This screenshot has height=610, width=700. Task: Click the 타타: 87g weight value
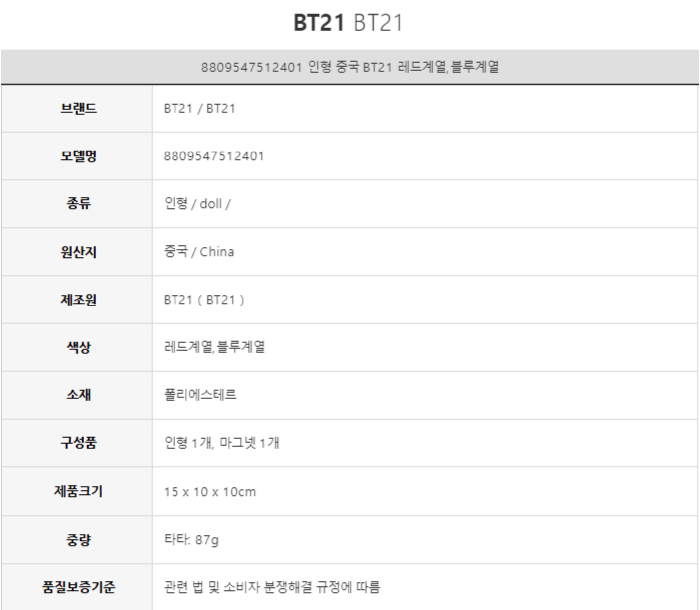pyautogui.click(x=191, y=540)
